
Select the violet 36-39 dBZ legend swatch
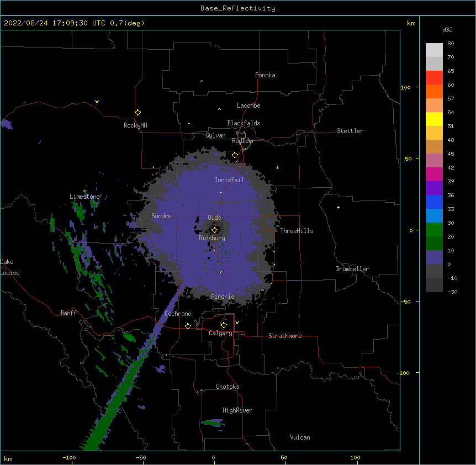[x=434, y=188]
